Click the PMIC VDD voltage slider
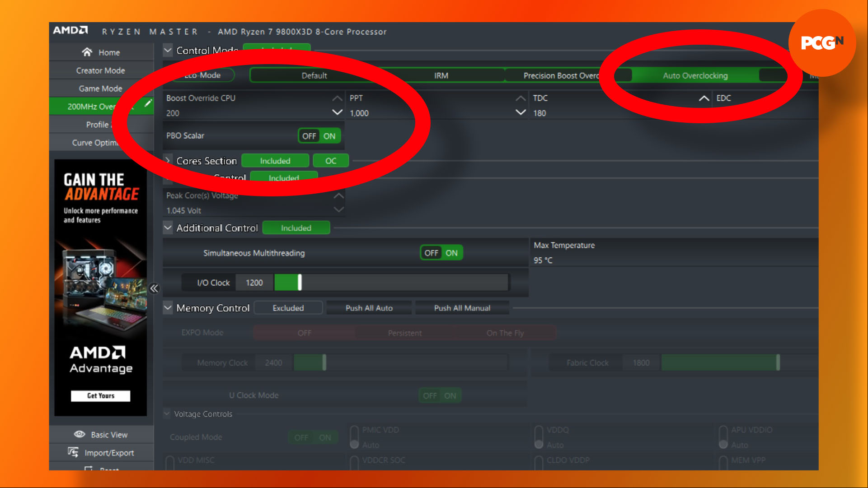 click(x=354, y=437)
